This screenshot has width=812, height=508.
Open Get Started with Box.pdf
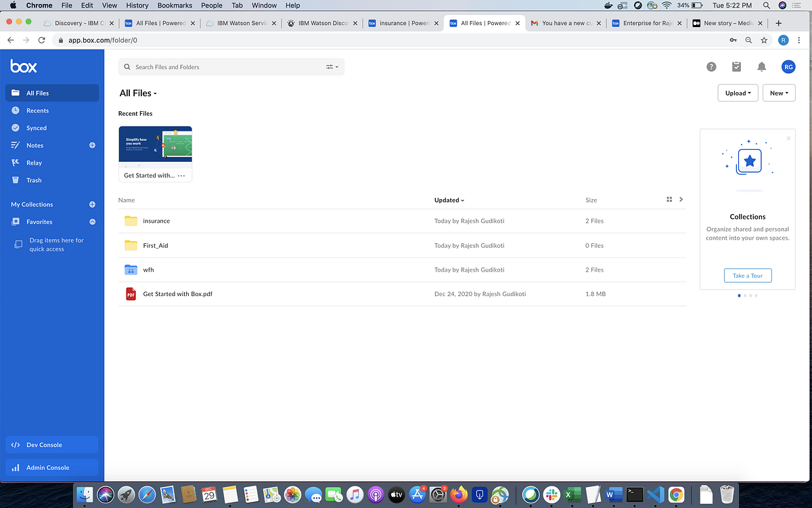(x=178, y=294)
